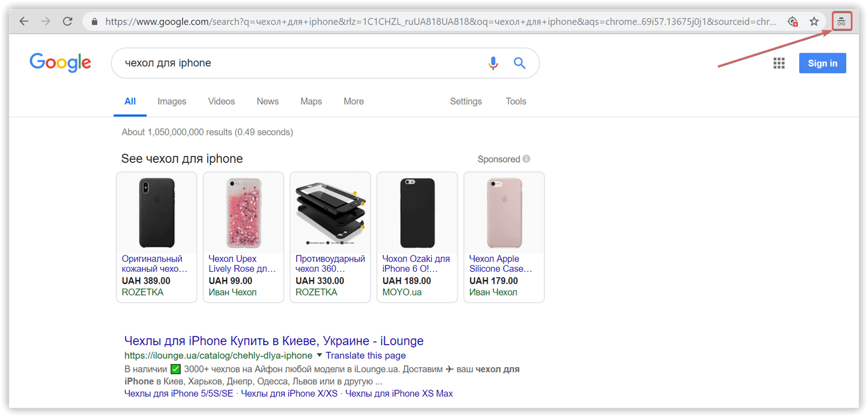Go back with the browser back arrow
868x417 pixels.
[24, 21]
